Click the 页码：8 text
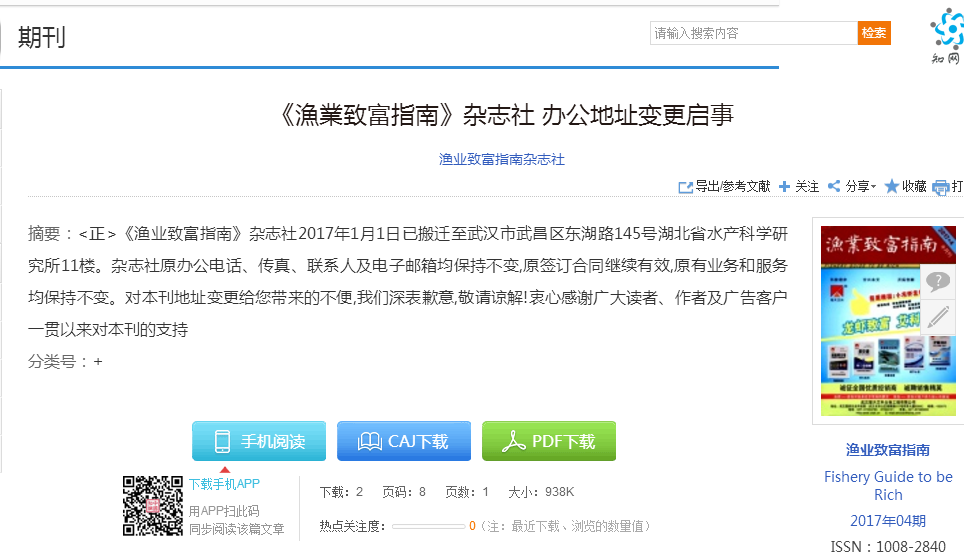The image size is (964, 555). (x=404, y=492)
